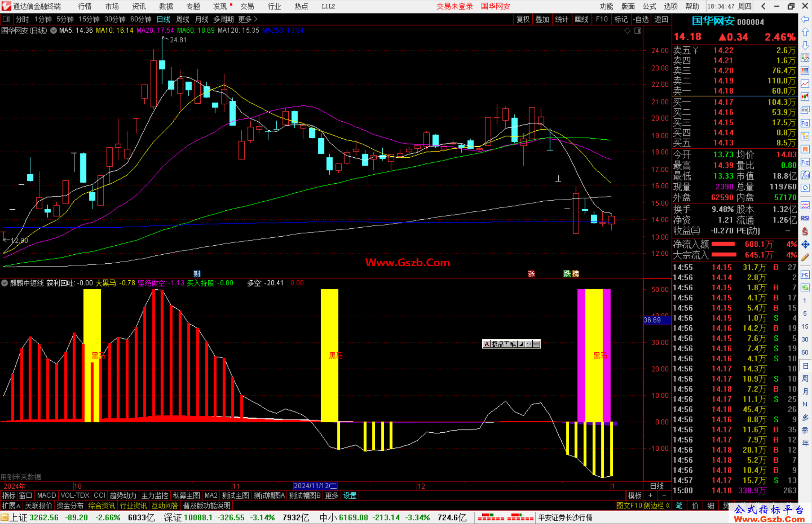Screen dimensions: 812x524
Task: Toggle the 月 monthly period in sidebar
Action: click(805, 391)
